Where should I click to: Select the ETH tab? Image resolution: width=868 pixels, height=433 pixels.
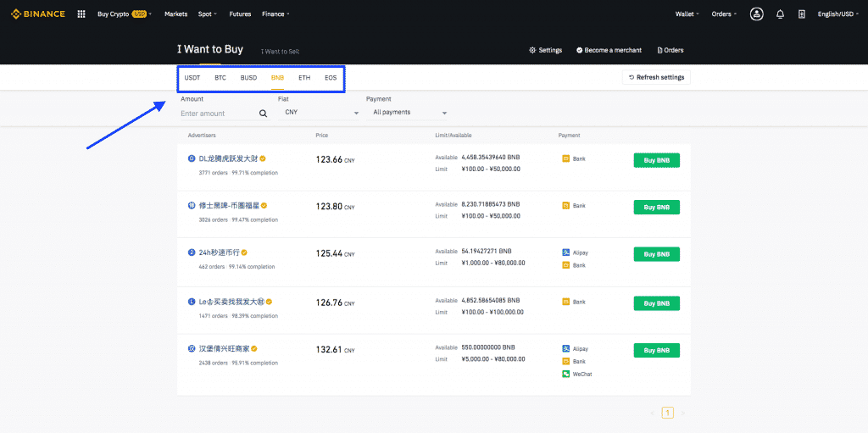point(304,77)
